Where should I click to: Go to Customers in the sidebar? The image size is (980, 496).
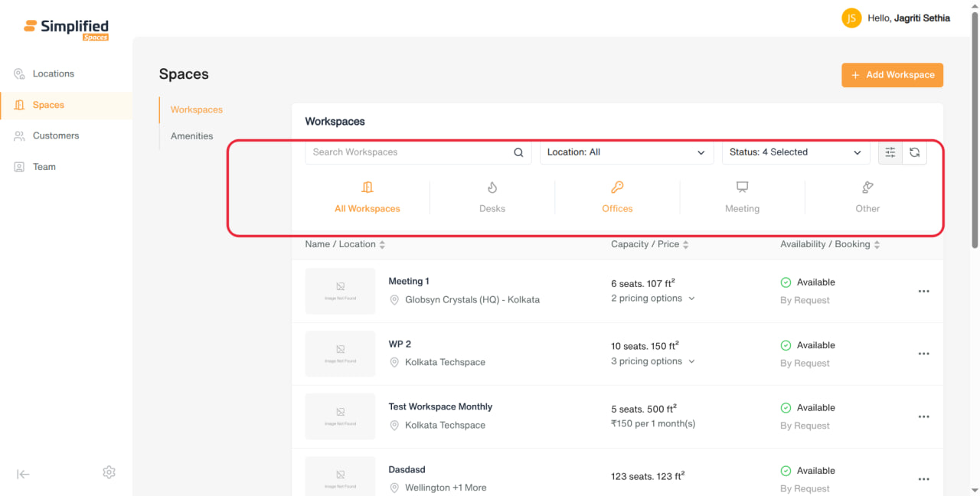coord(56,135)
